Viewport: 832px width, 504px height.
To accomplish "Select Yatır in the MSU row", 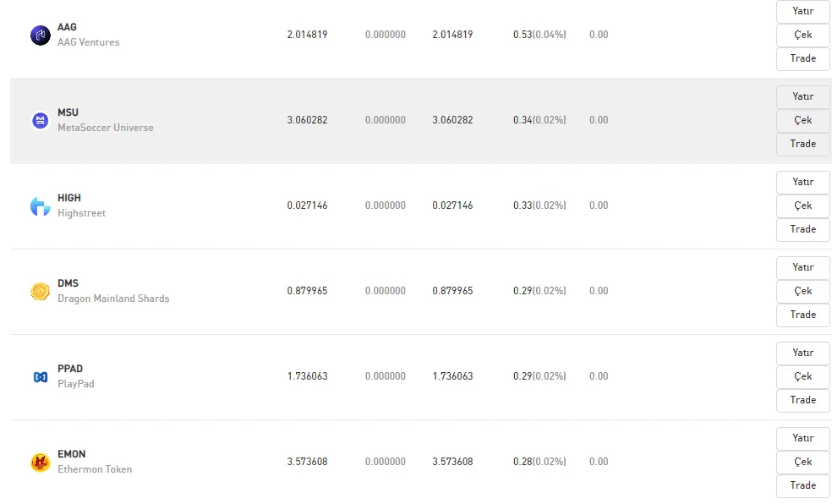I will (802, 96).
